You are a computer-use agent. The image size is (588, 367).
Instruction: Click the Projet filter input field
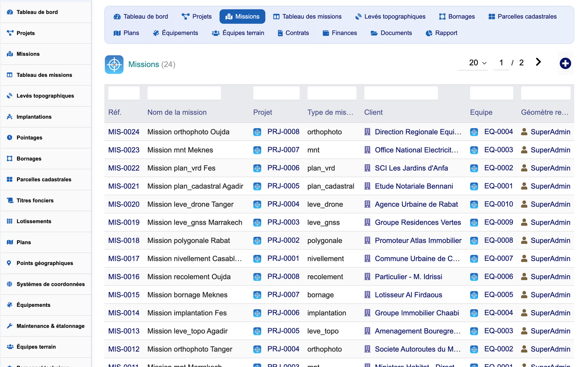click(276, 93)
